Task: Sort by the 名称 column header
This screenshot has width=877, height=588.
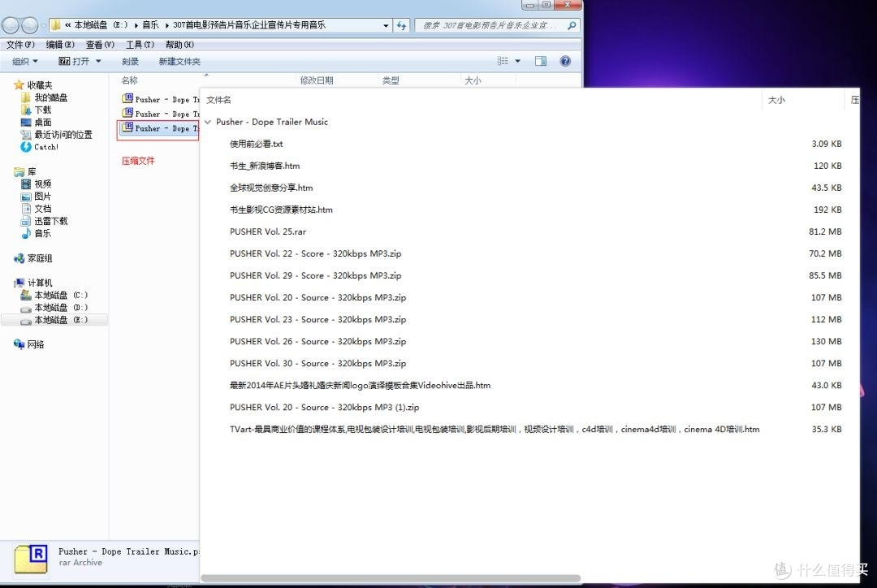Action: pos(129,80)
